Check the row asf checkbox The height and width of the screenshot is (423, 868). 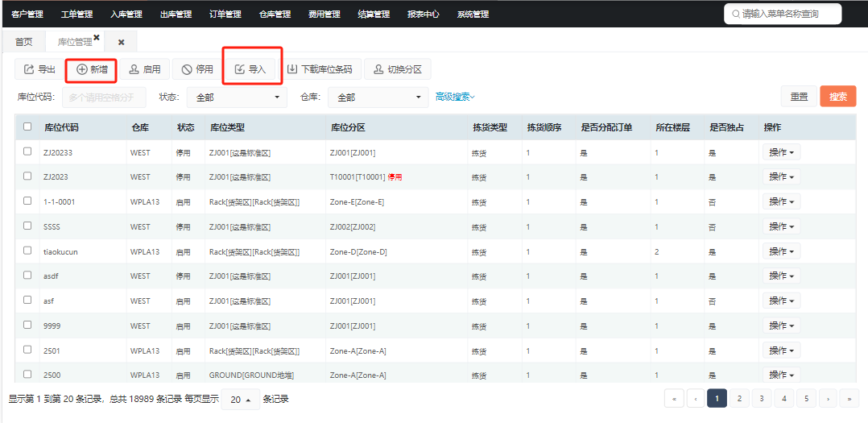click(x=27, y=300)
